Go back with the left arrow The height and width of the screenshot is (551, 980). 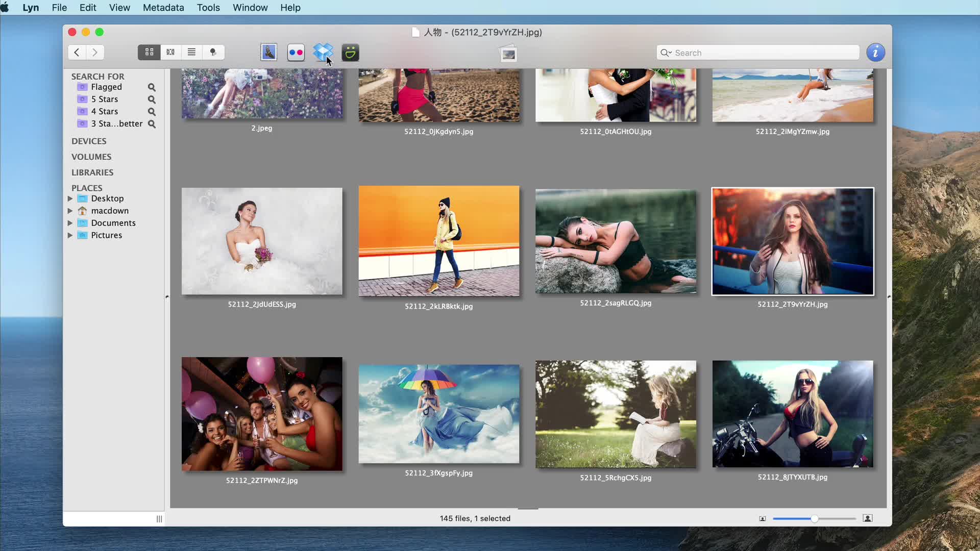77,52
